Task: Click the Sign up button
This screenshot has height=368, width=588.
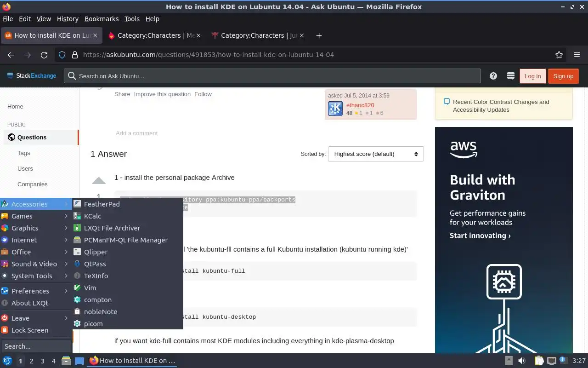Action: point(563,76)
